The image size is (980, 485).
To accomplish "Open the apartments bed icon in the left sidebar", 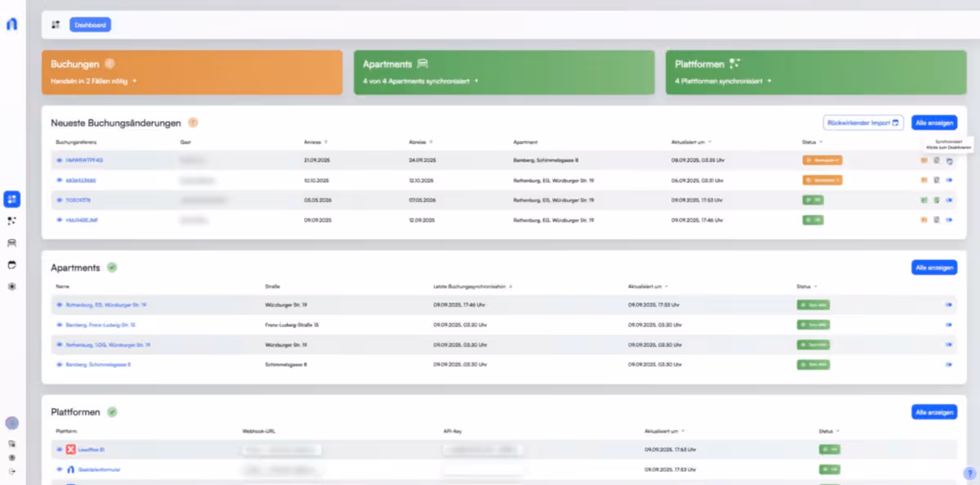I will click(12, 243).
